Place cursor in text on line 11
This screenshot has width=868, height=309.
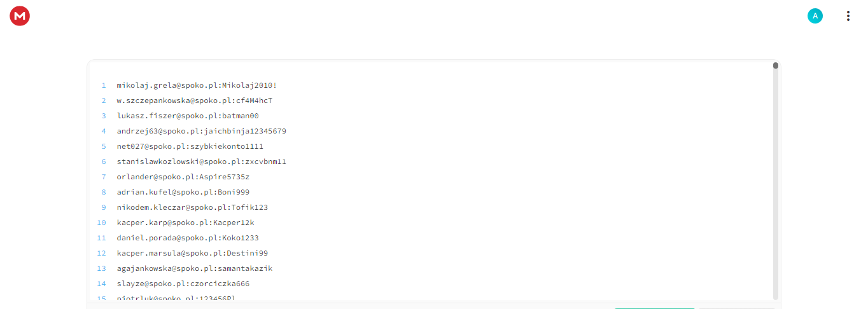click(188, 238)
